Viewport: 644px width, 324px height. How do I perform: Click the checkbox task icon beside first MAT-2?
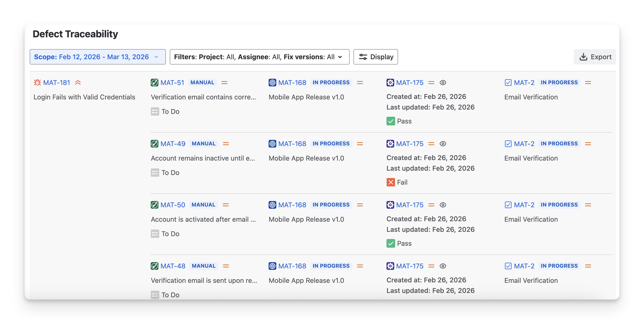pos(508,82)
